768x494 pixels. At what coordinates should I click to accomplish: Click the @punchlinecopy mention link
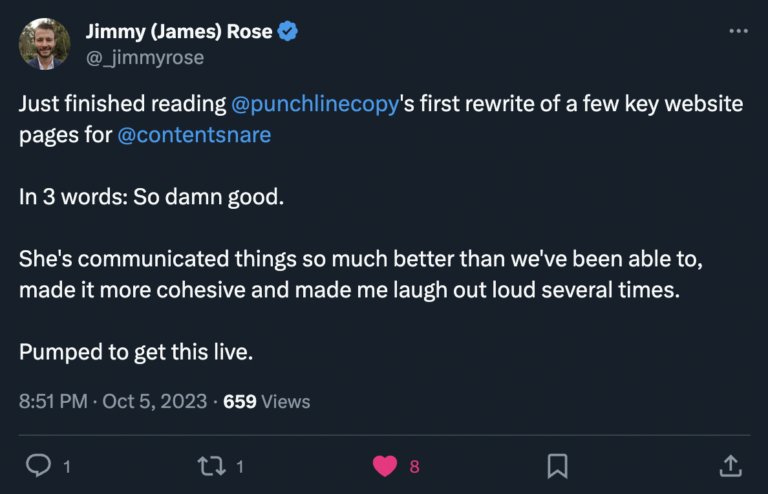pyautogui.click(x=315, y=104)
